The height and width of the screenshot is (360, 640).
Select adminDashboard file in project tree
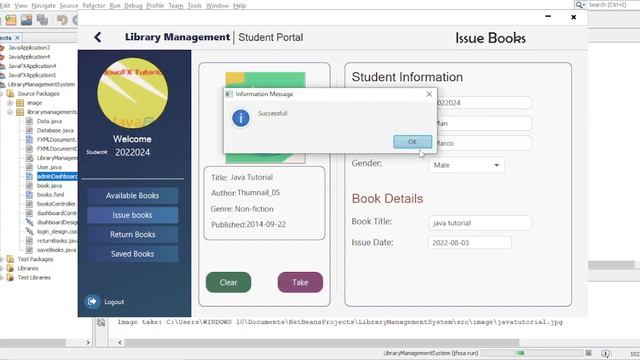click(57, 176)
